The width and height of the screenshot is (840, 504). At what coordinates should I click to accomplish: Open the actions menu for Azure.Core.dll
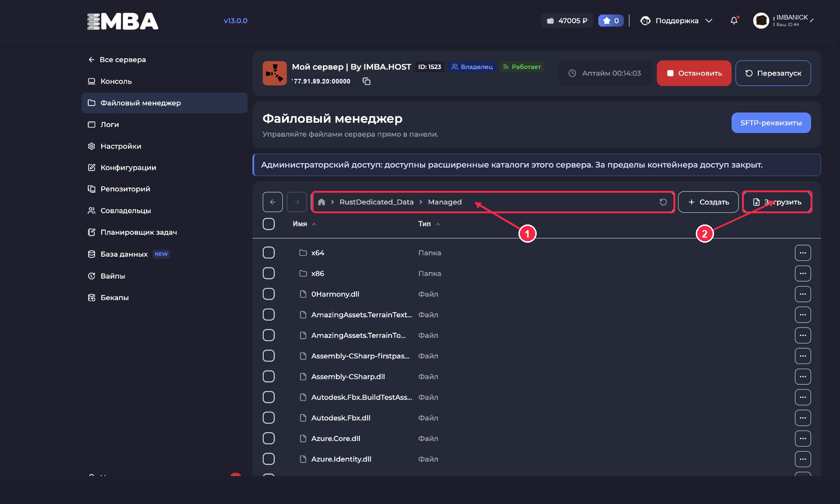tap(803, 438)
